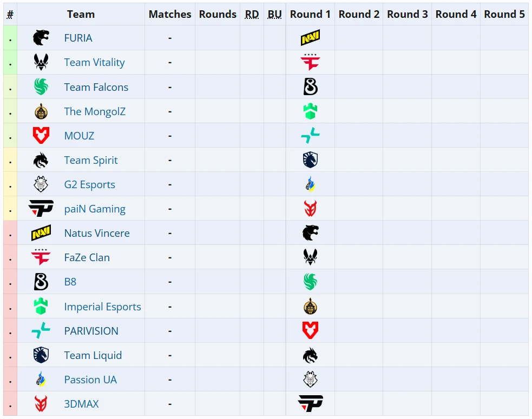
Task: Click the Team Liquid logo in Team Spirit's Round 1 cell
Action: 310,160
